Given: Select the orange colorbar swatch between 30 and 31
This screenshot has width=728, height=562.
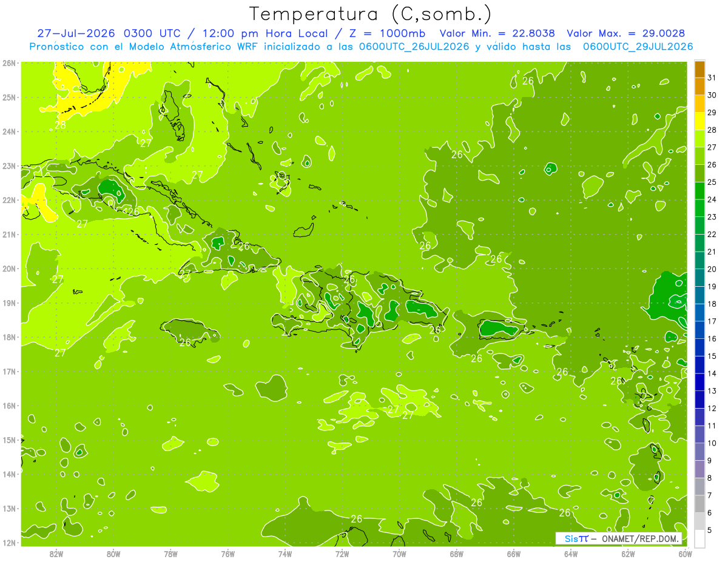Looking at the screenshot, I should pyautogui.click(x=699, y=86).
